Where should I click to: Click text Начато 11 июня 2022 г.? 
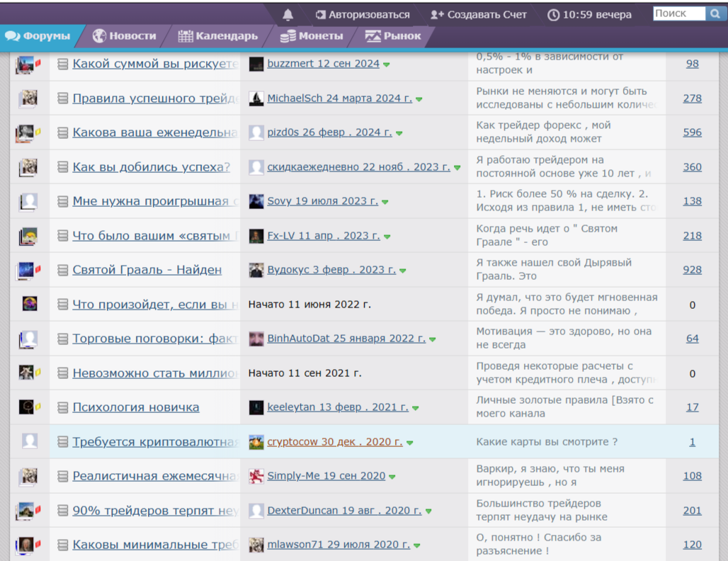coord(309,305)
